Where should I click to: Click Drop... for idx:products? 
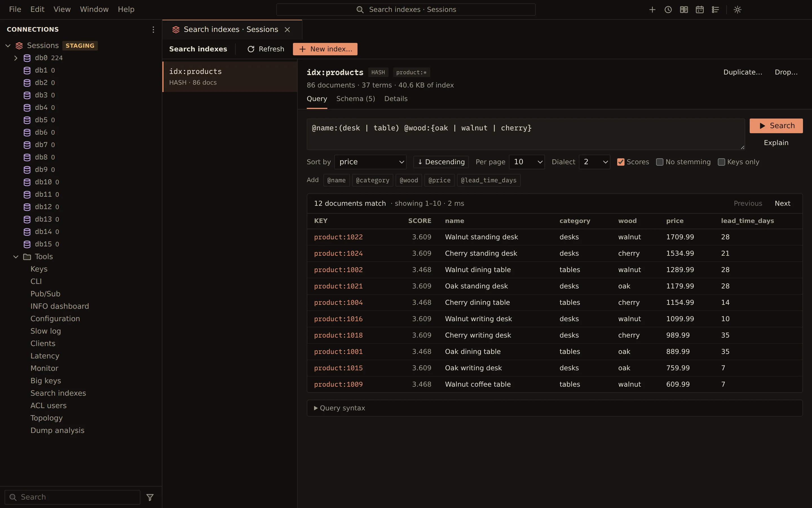[x=786, y=72]
